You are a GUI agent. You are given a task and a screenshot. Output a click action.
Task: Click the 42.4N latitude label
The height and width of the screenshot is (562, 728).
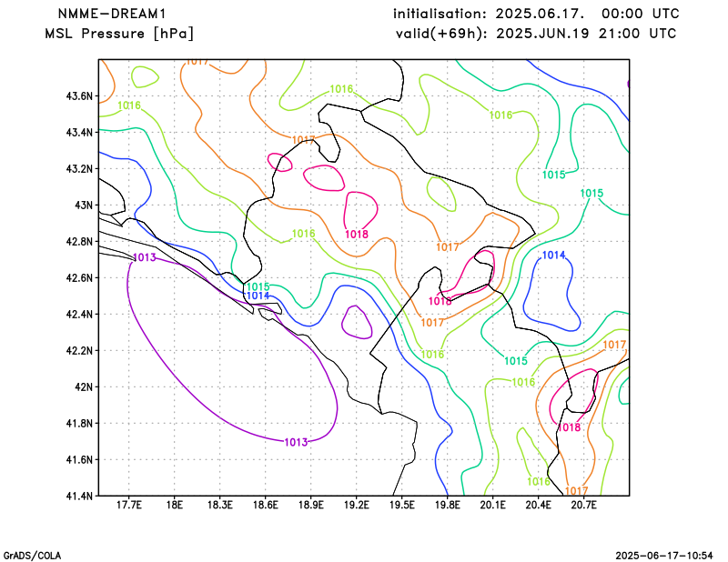pyautogui.click(x=79, y=314)
